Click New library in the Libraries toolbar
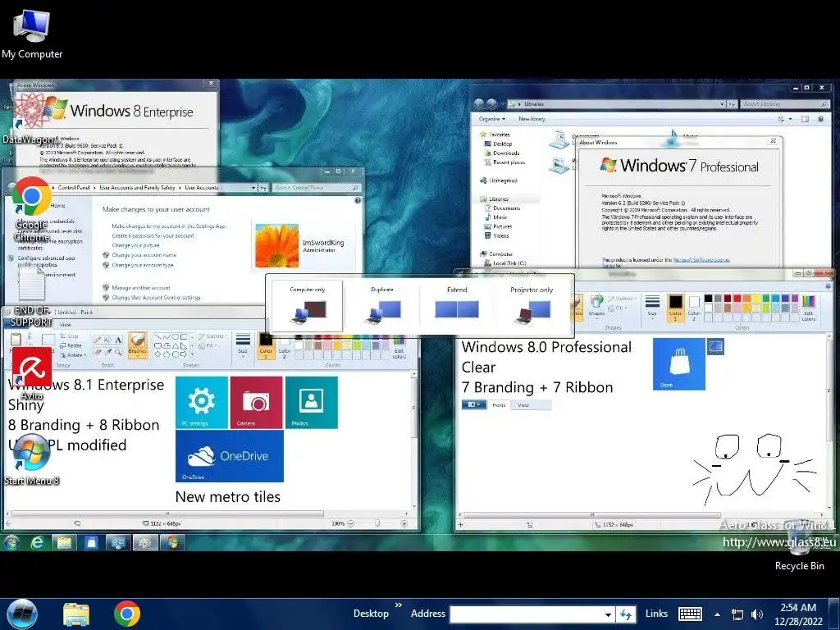The height and width of the screenshot is (630, 840). (x=532, y=119)
